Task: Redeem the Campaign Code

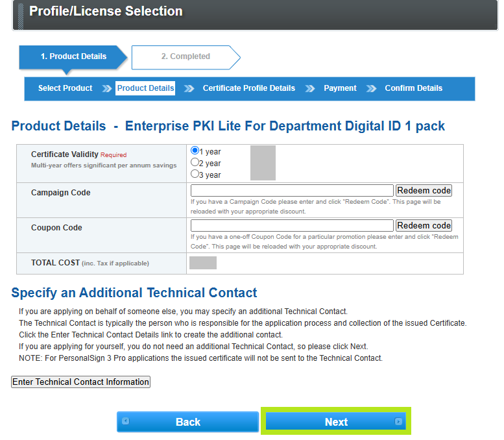Action: click(x=424, y=191)
